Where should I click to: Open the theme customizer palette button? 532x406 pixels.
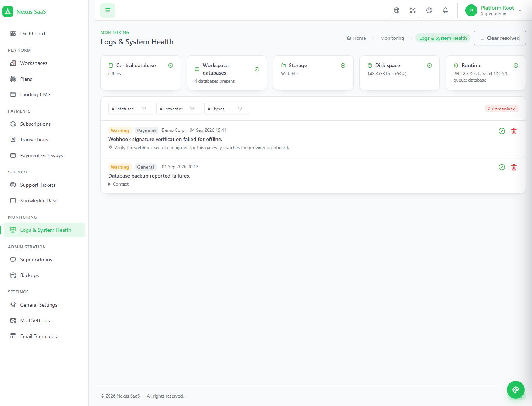coord(516,390)
